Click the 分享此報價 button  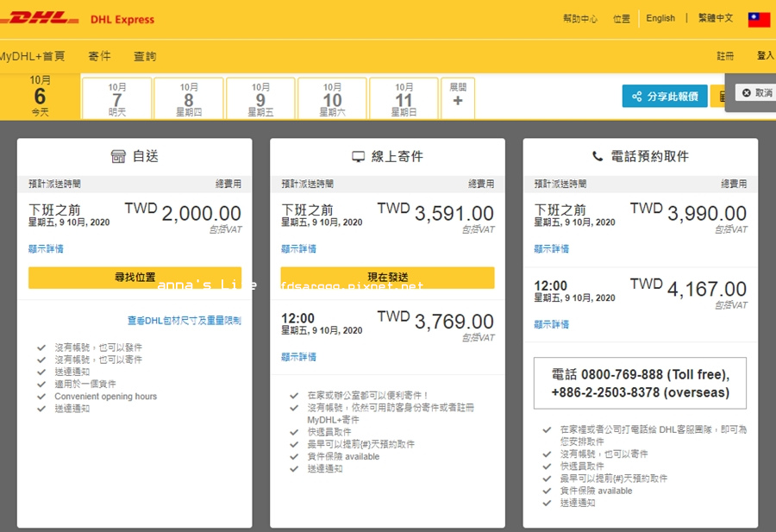665,96
